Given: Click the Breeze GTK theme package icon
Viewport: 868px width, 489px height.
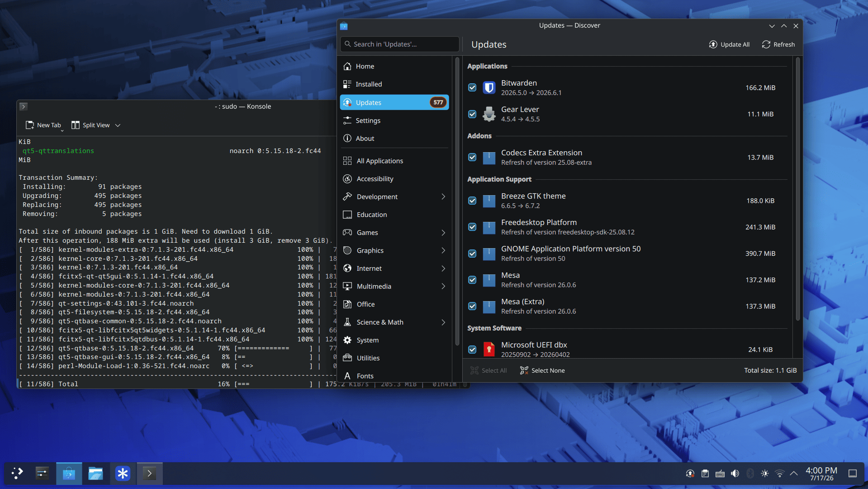Looking at the screenshot, I should click(489, 201).
